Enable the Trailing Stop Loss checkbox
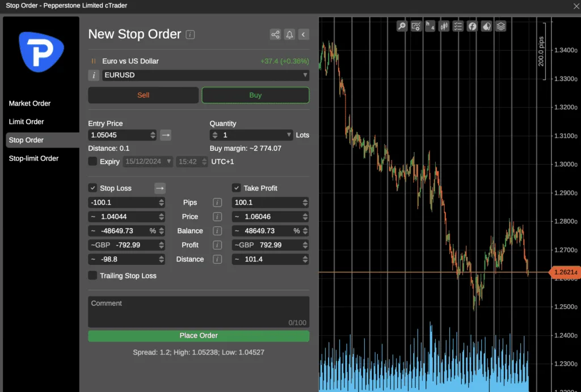Screen dimensions: 581x392 [x=92, y=275]
